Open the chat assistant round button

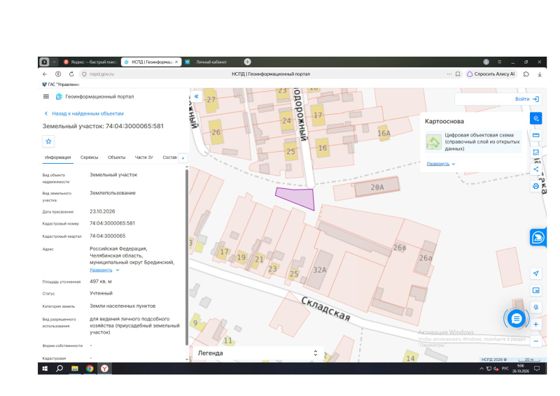[x=516, y=319]
